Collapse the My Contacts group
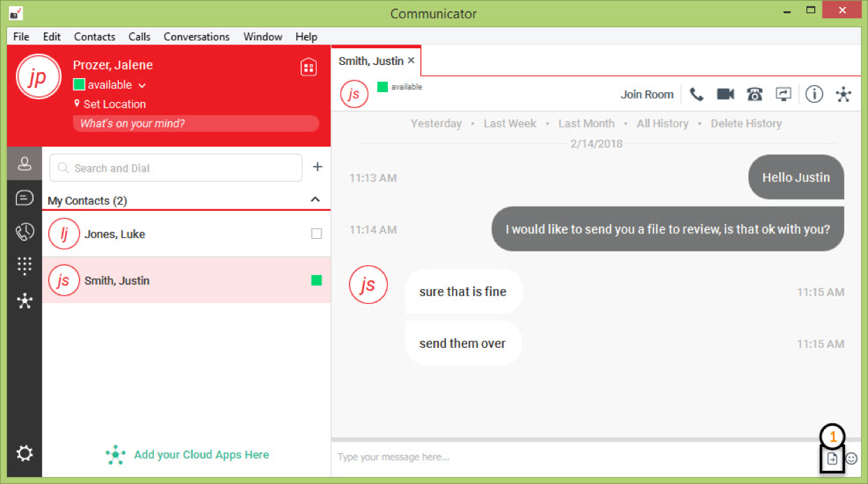This screenshot has width=868, height=484. (315, 200)
